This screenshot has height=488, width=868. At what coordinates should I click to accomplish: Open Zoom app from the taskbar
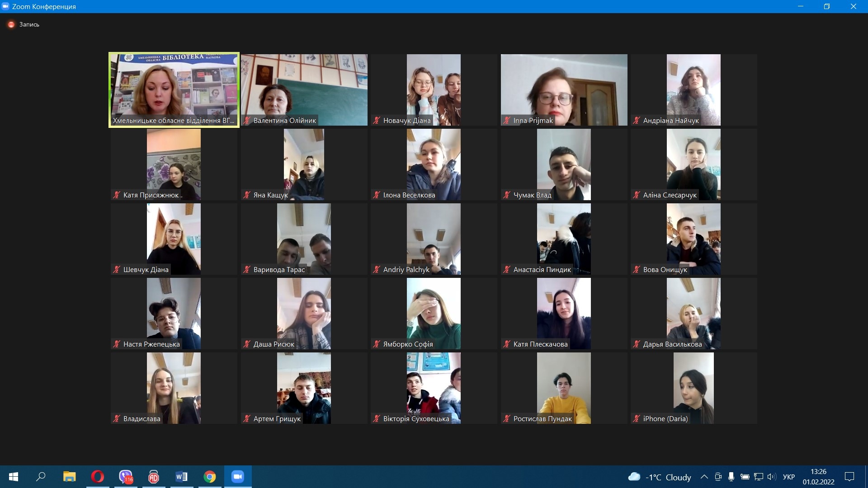[238, 477]
